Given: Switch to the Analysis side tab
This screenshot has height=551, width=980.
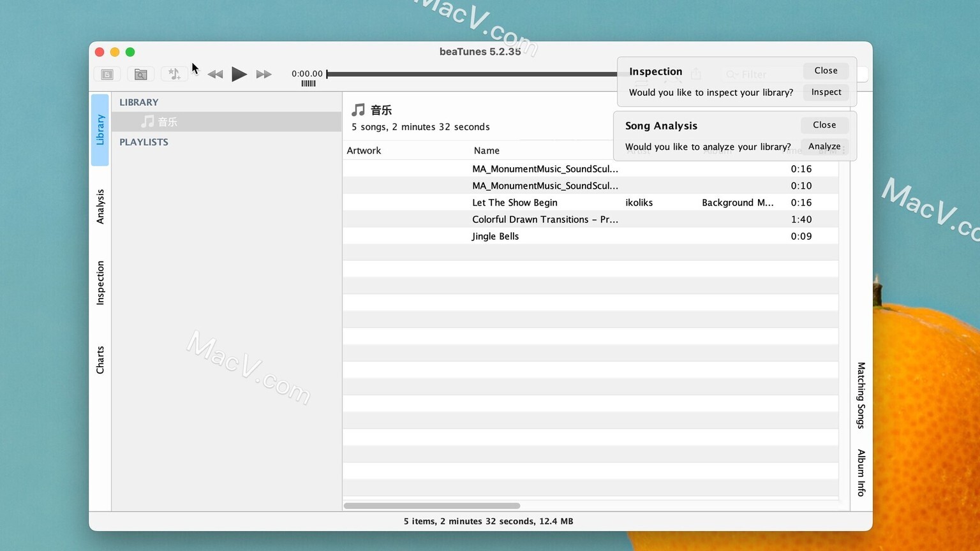Looking at the screenshot, I should click(x=100, y=206).
